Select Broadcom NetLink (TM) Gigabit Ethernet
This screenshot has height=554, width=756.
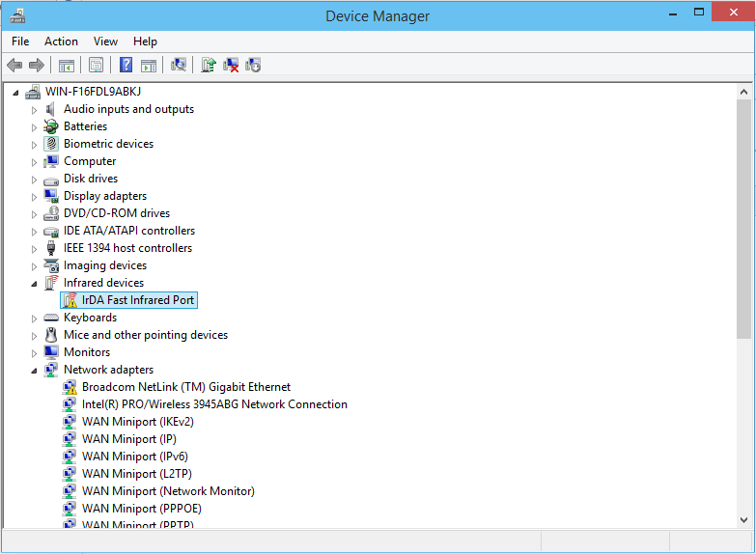point(186,387)
